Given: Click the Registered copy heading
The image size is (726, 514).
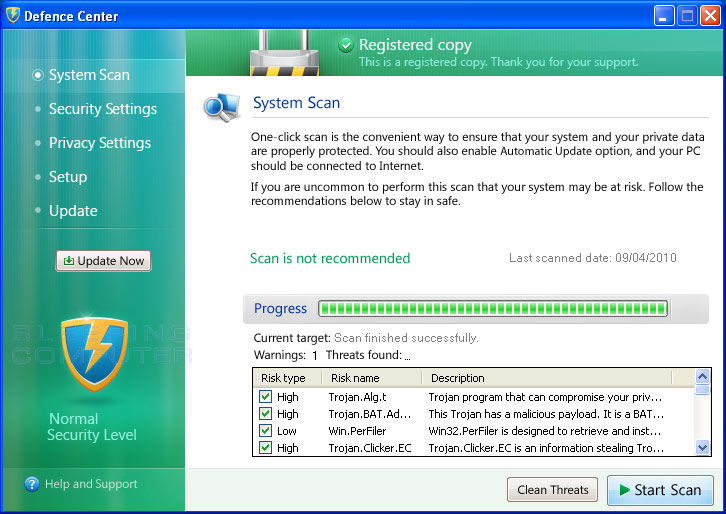Looking at the screenshot, I should pyautogui.click(x=415, y=45).
